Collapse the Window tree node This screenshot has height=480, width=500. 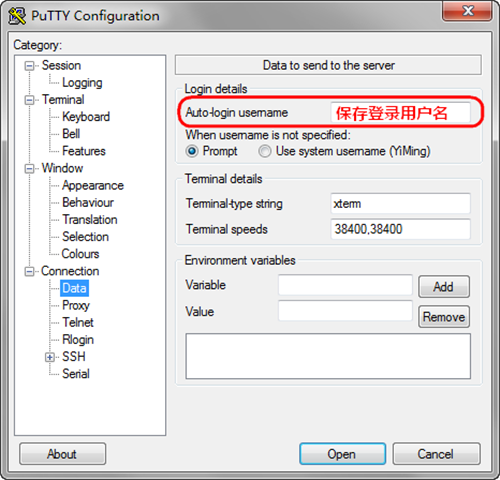pyautogui.click(x=29, y=169)
